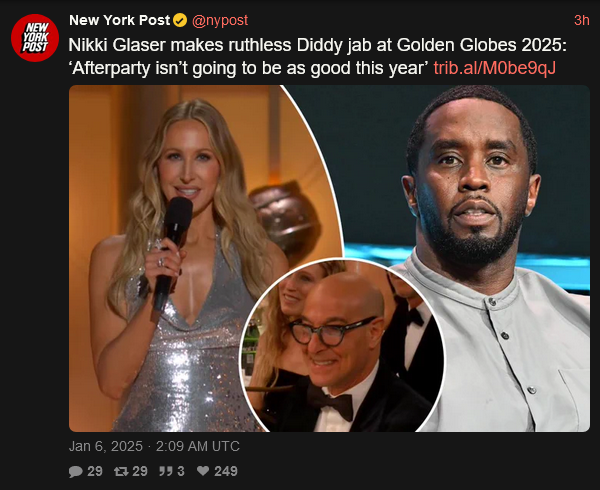Screen dimensions: 600x490
Task: Click the retweet arrows icon
Action: (121, 471)
